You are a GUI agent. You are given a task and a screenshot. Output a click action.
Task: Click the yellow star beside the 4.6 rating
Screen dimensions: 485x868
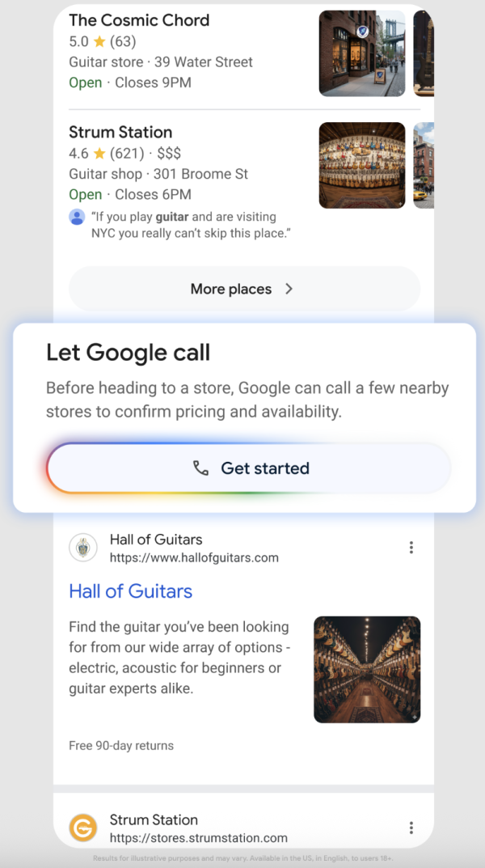99,153
